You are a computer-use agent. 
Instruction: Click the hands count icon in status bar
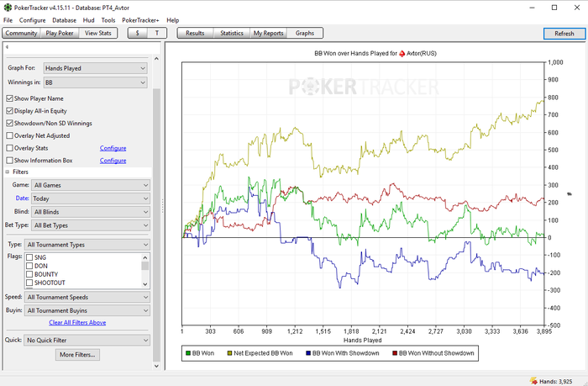533,381
